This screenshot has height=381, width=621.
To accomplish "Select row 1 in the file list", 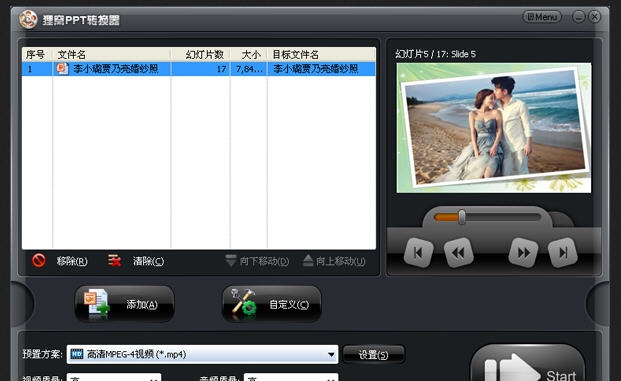I will click(199, 69).
